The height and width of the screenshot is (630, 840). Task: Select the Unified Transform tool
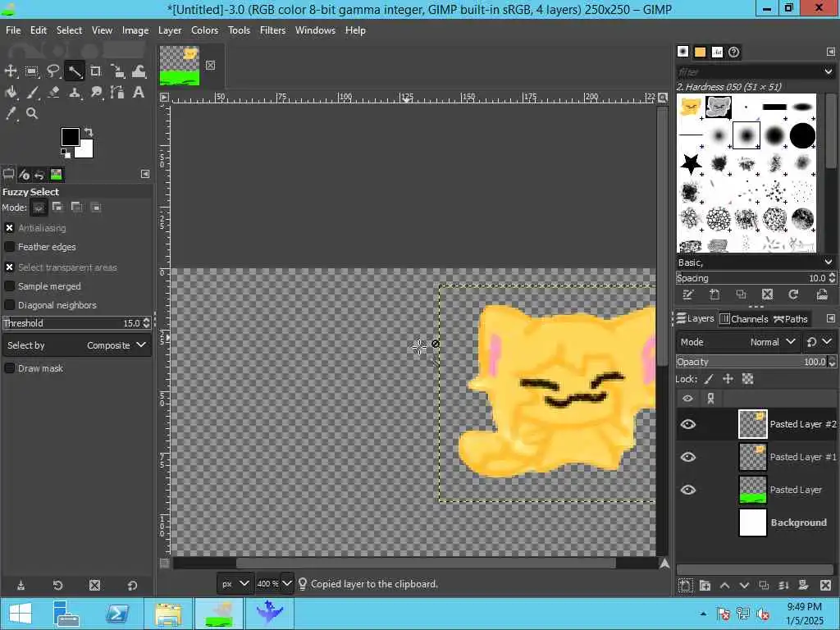coord(117,71)
